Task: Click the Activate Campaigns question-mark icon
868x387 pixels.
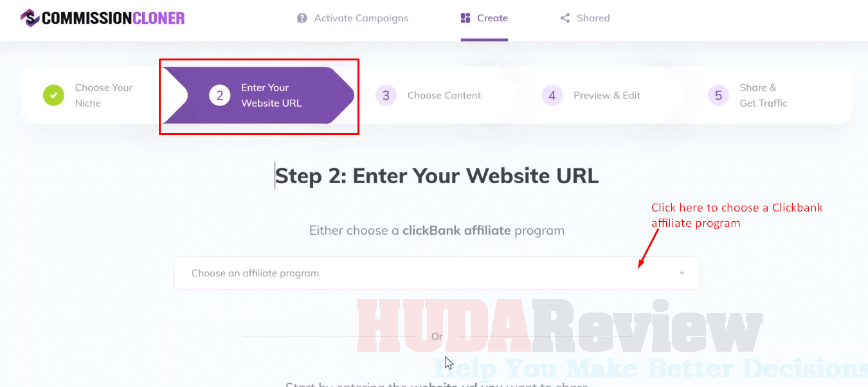Action: [x=302, y=18]
